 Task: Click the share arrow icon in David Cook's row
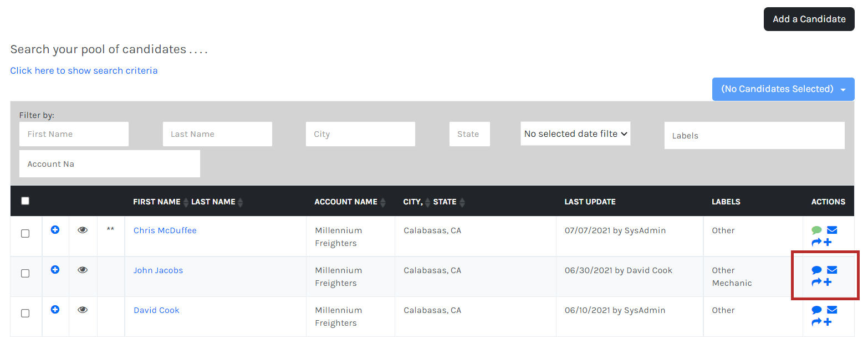tap(816, 322)
